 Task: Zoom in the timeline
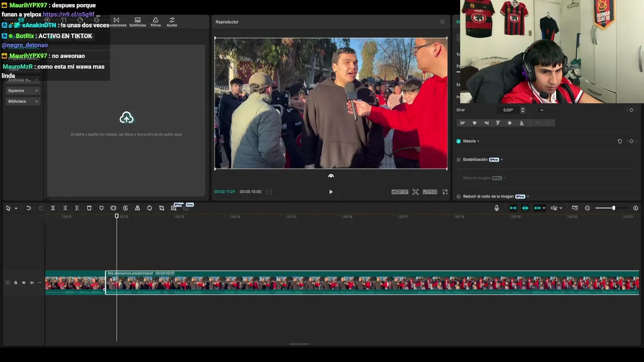635,208
